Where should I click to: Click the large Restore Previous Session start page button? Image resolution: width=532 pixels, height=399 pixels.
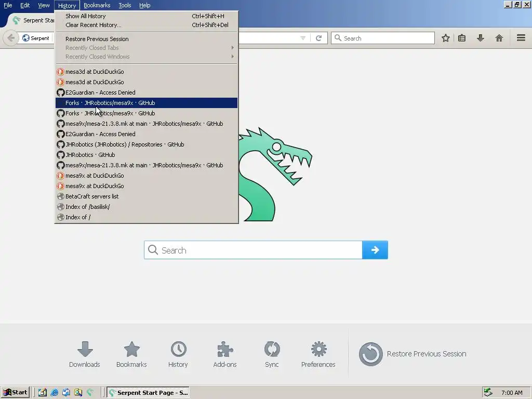coord(413,354)
